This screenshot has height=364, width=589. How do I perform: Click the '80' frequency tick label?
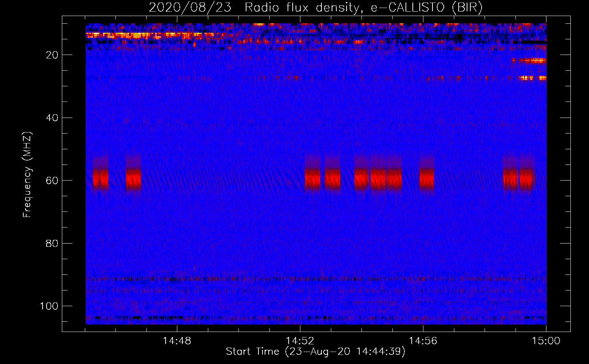(52, 243)
